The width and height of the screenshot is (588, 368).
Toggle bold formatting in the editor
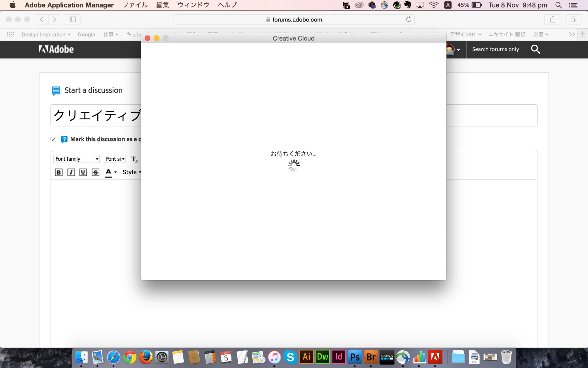(x=59, y=172)
